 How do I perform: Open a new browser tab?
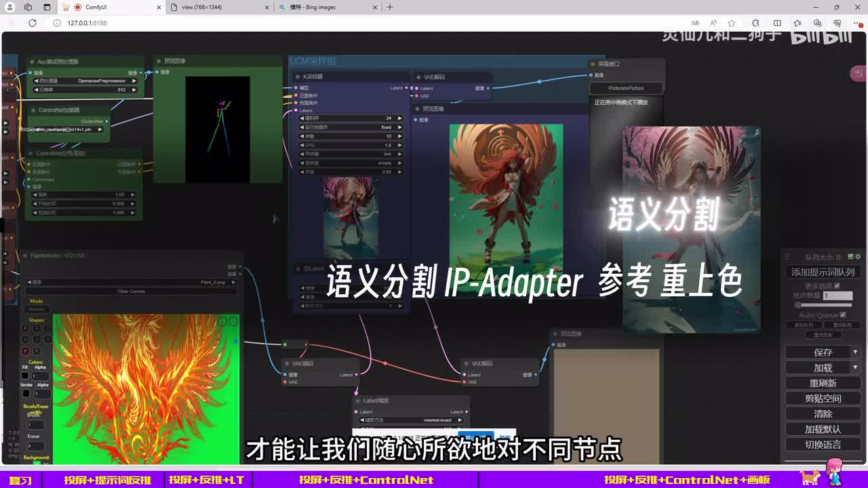390,7
